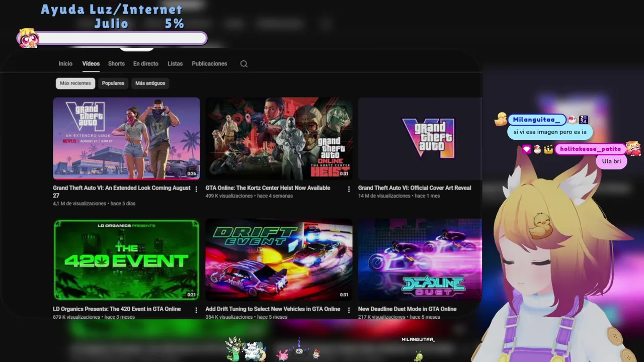Click the '679 K visualizaciones' text
Viewport: 644px width, 362px height.
[76, 317]
